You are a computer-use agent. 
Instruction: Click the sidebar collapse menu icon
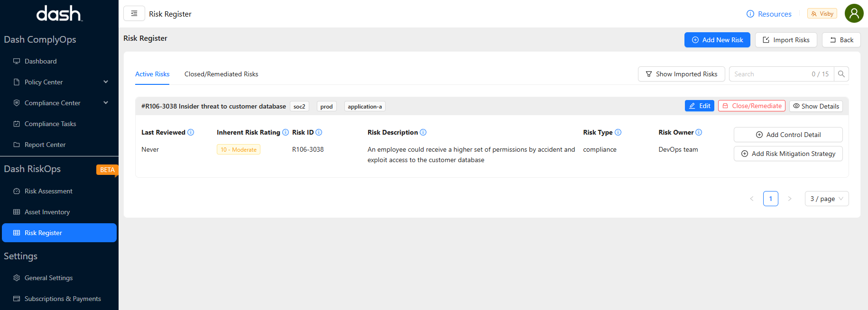[x=134, y=14]
